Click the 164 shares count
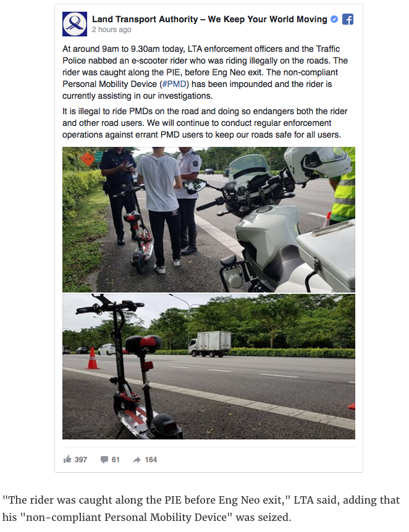Viewport: 409px width, 532px height. coord(151,460)
